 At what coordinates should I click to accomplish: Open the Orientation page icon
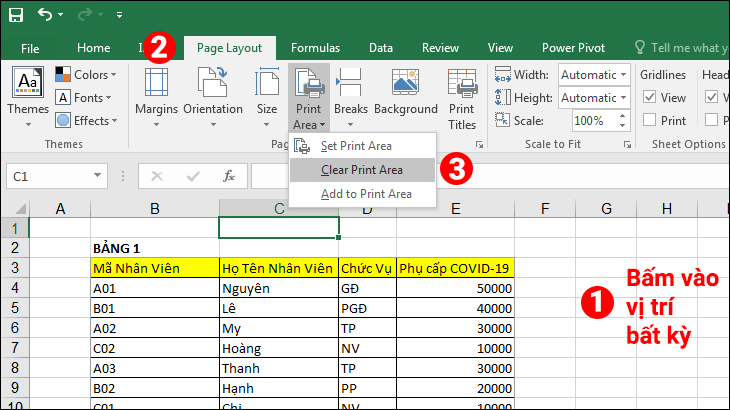213,82
